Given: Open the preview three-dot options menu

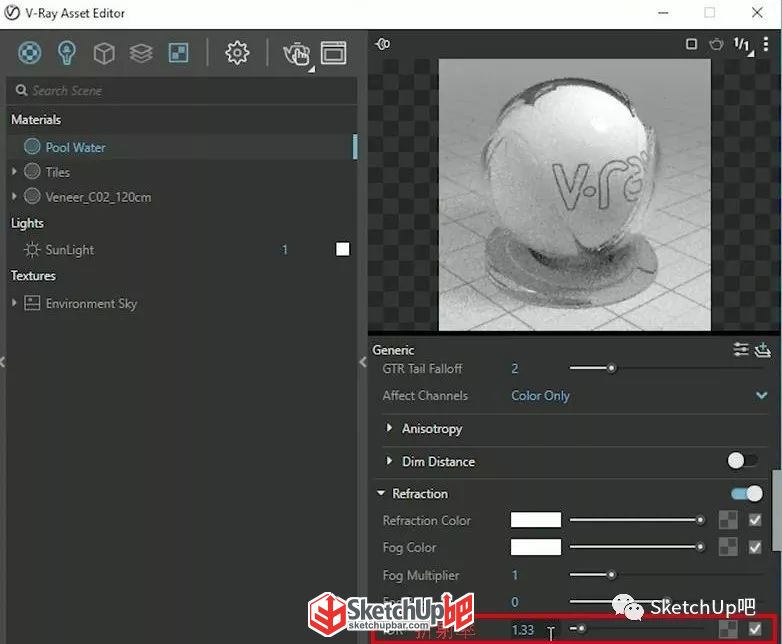Looking at the screenshot, I should pos(766,44).
